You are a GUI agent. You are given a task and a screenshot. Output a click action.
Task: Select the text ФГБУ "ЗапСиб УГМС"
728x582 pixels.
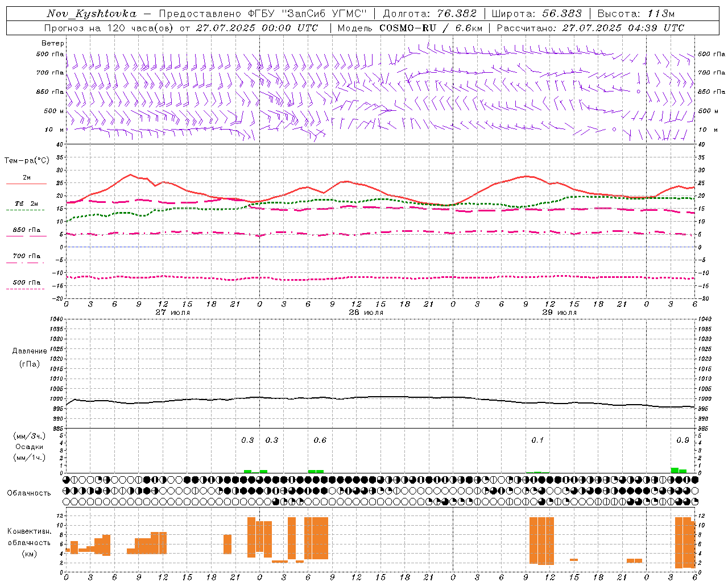click(308, 14)
